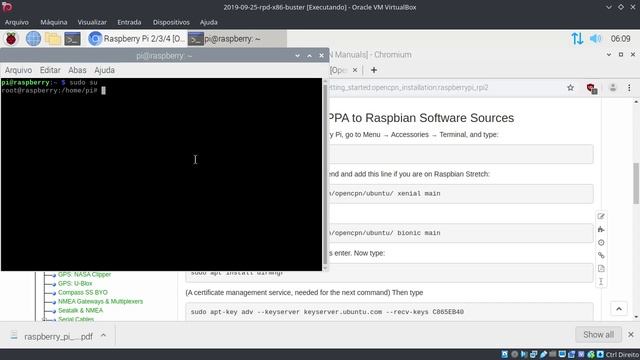640x360 pixels.
Task: Expand the pdf download options chevron
Action: coord(104,336)
